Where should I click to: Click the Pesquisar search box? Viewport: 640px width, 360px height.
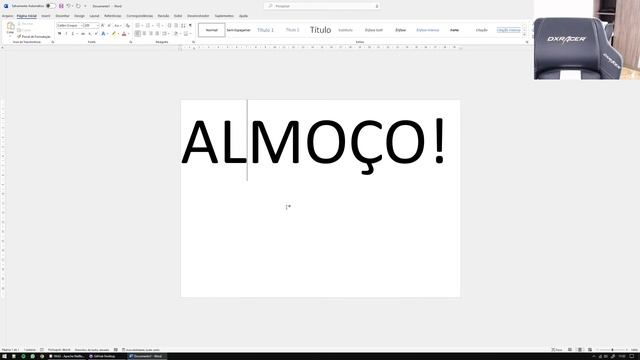[x=322, y=6]
